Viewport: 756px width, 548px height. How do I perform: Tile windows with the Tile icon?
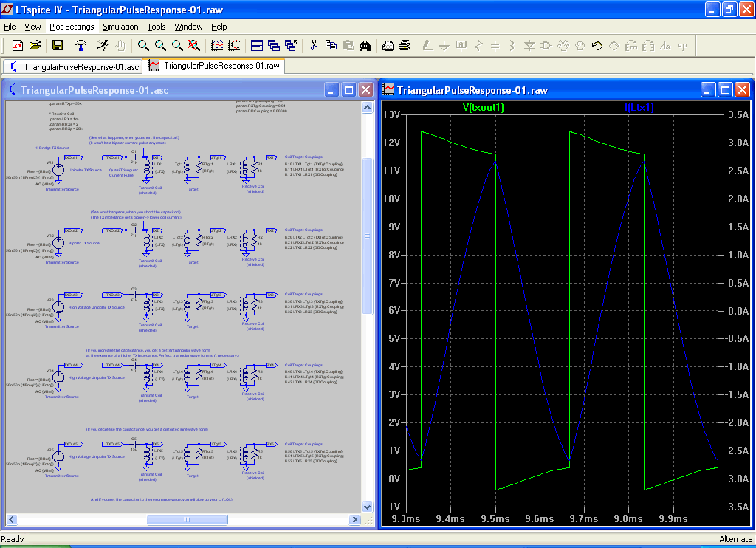tap(257, 45)
